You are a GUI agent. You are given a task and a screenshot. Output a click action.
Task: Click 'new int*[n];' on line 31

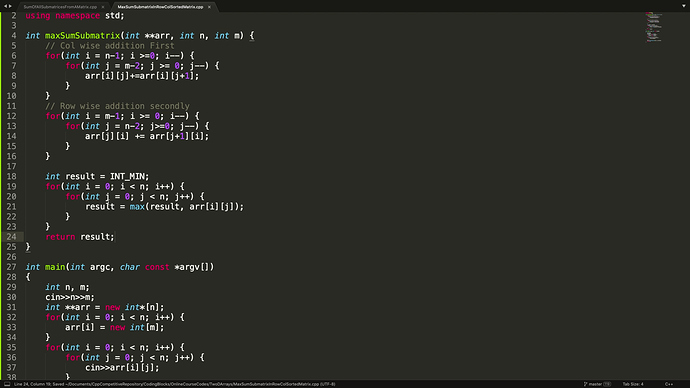[135, 307]
